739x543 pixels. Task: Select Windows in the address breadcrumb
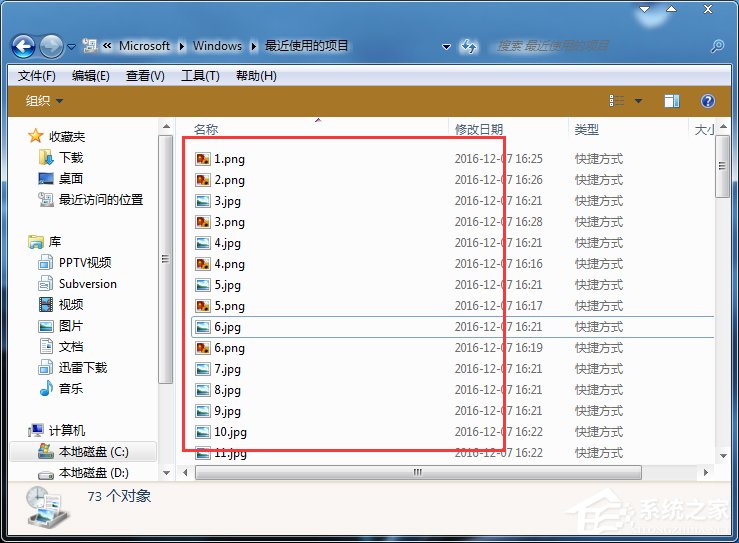pos(217,46)
